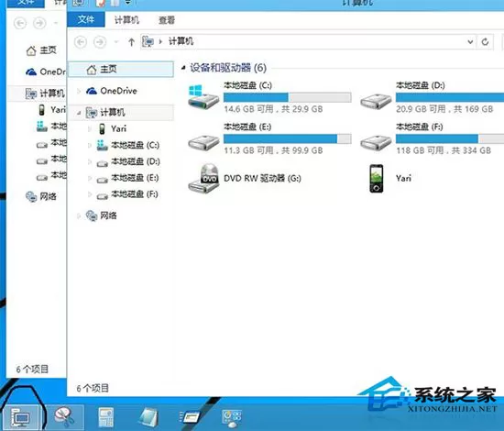
Task: Open Control Panel icon on taskbar
Action: pos(232,418)
